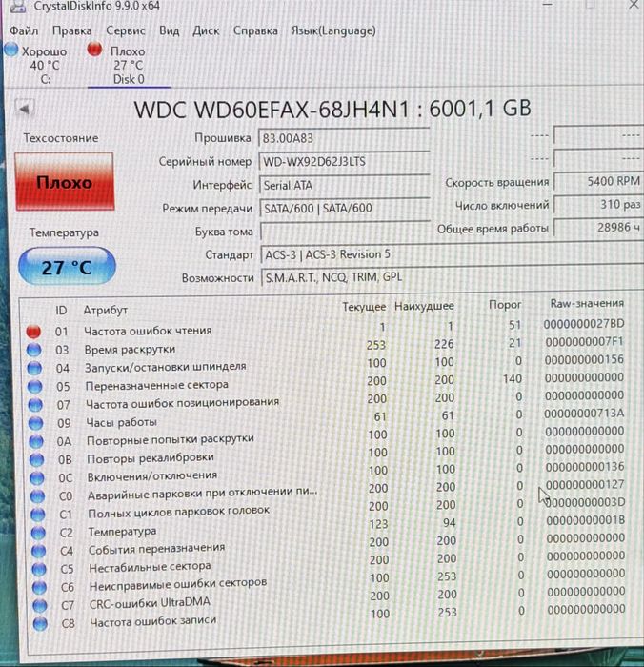The width and height of the screenshot is (644, 667).
Task: Click the red Плохо health status button
Action: tap(65, 182)
